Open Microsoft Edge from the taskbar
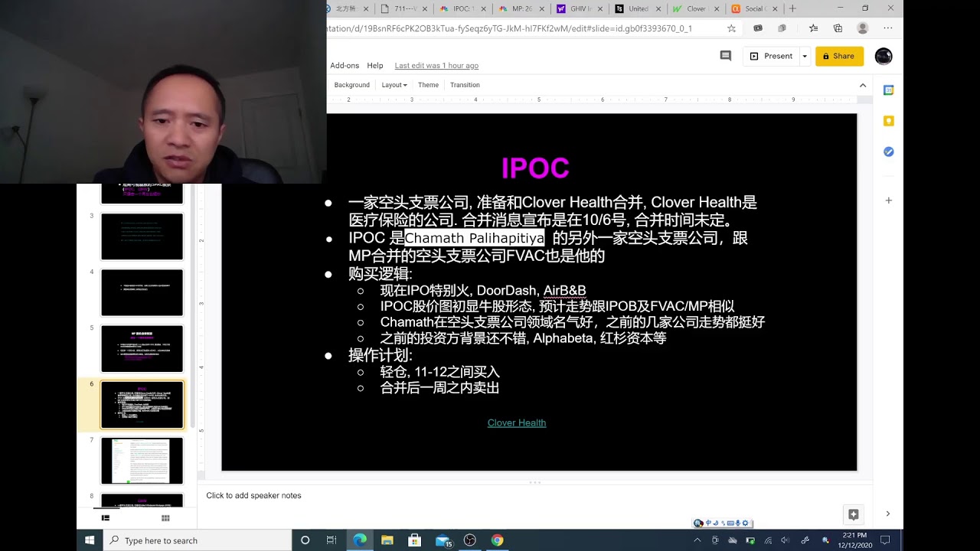The width and height of the screenshot is (980, 551). coord(359,540)
